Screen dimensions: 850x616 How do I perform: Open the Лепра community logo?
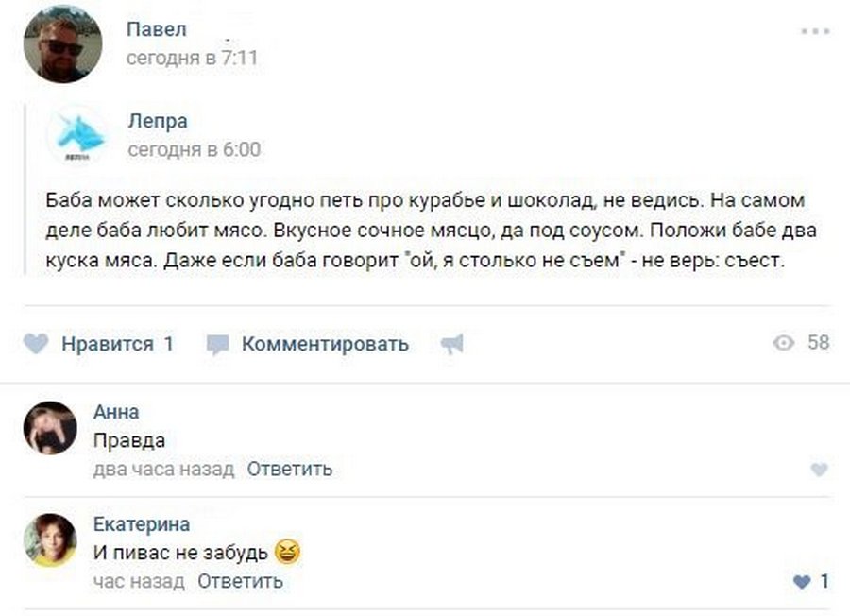[x=79, y=136]
